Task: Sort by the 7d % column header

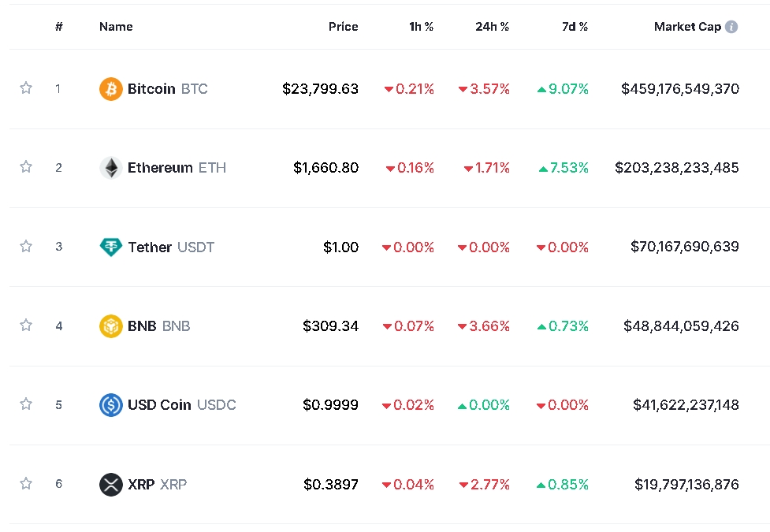Action: (575, 27)
